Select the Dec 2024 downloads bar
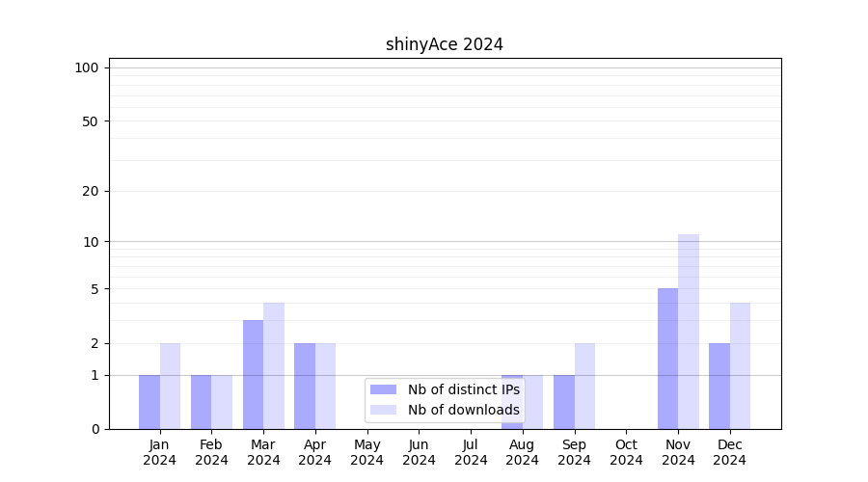The width and height of the screenshot is (868, 482). (x=740, y=366)
